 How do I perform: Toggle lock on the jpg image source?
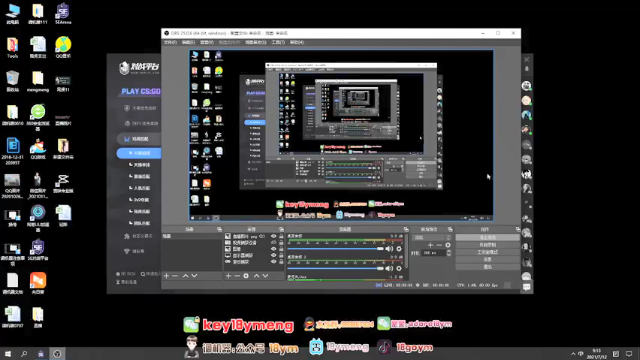(x=281, y=236)
